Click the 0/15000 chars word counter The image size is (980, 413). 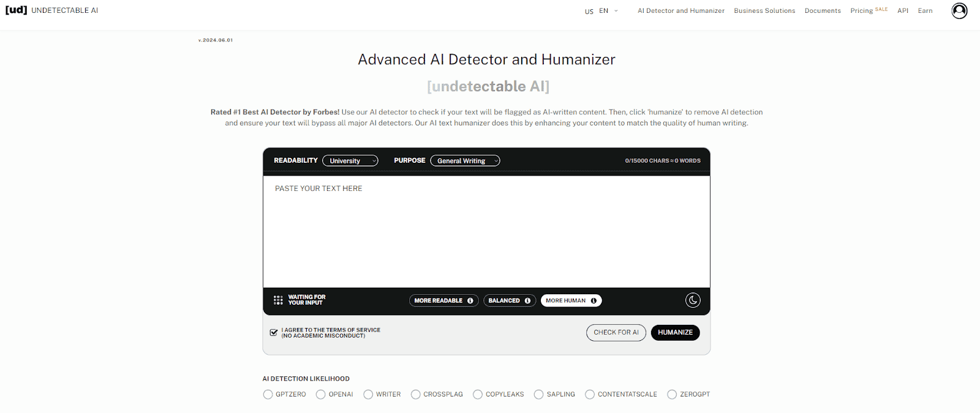point(663,161)
